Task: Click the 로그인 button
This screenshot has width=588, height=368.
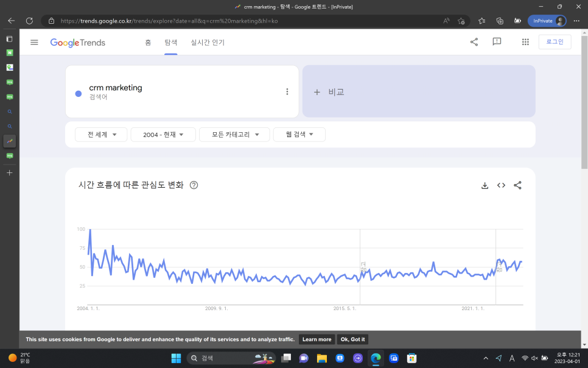Action: pos(555,41)
